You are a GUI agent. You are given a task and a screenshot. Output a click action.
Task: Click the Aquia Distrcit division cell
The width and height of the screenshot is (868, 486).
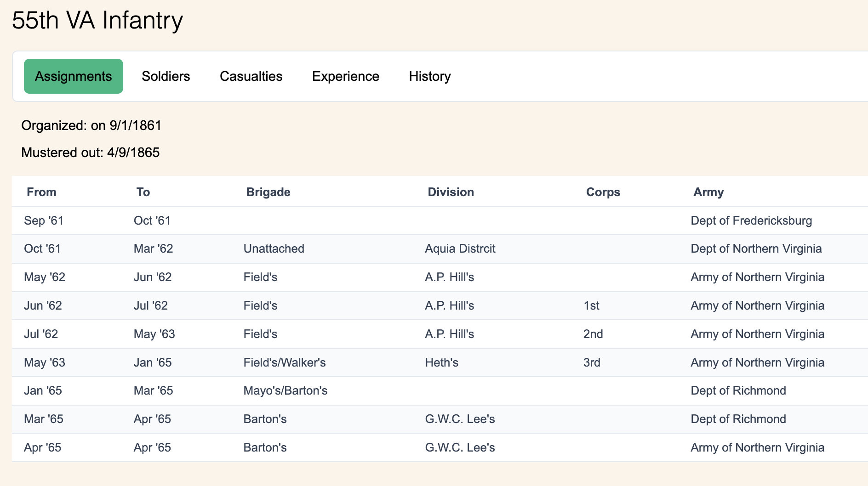pos(460,249)
